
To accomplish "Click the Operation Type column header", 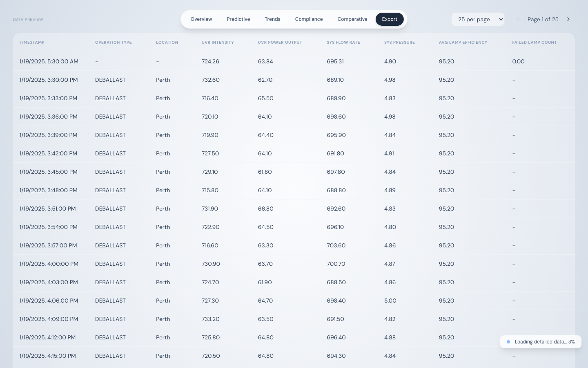I will (114, 43).
